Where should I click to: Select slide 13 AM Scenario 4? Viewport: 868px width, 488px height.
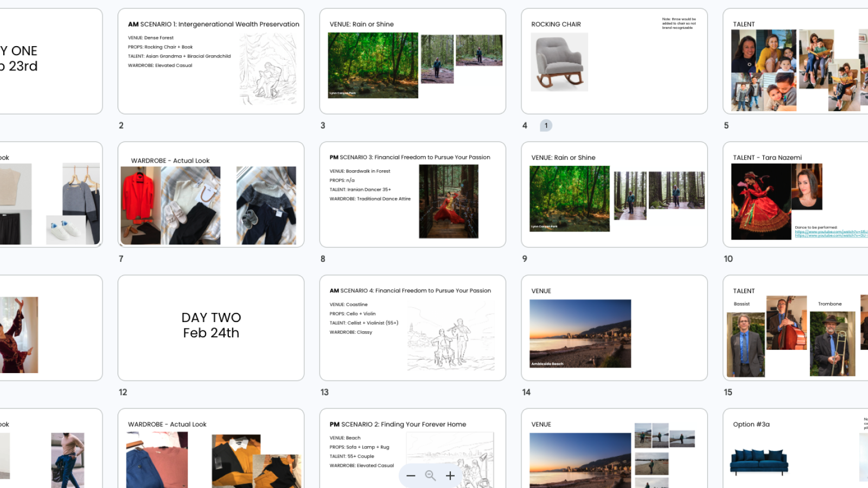pyautogui.click(x=413, y=328)
